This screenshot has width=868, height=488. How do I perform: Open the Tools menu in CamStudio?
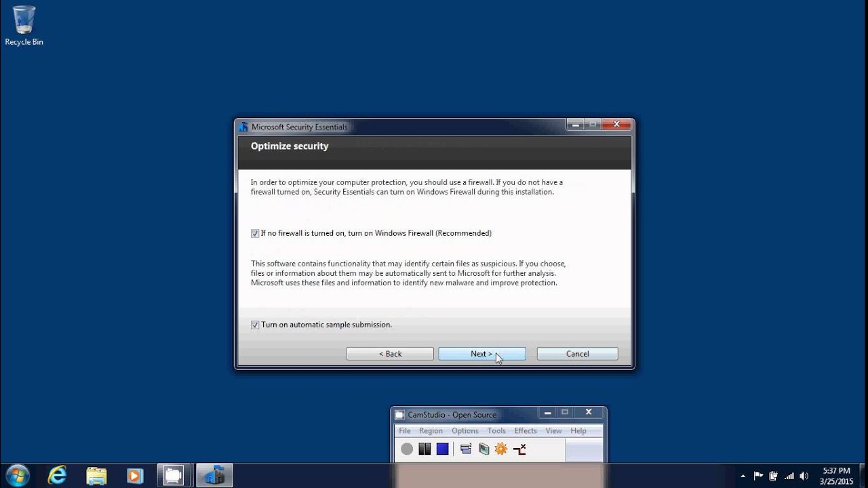tap(496, 431)
